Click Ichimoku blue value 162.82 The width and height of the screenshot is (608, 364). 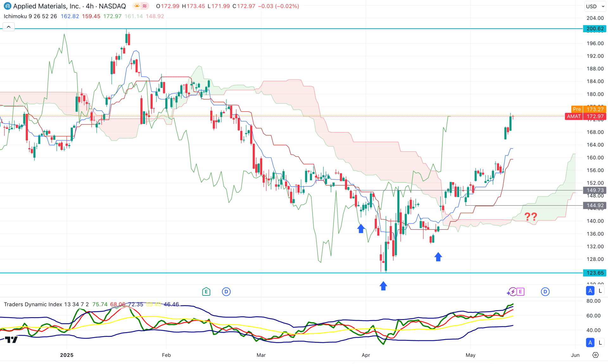pos(70,16)
